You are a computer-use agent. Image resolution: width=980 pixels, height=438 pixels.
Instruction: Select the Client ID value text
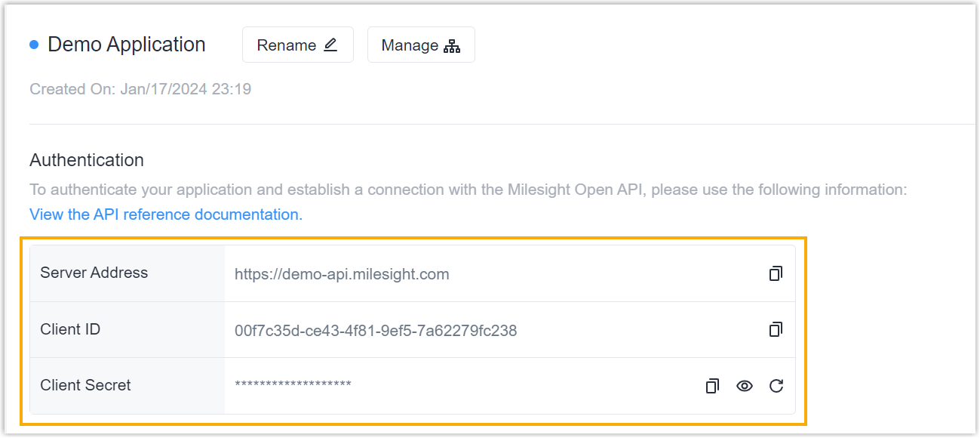coord(376,330)
